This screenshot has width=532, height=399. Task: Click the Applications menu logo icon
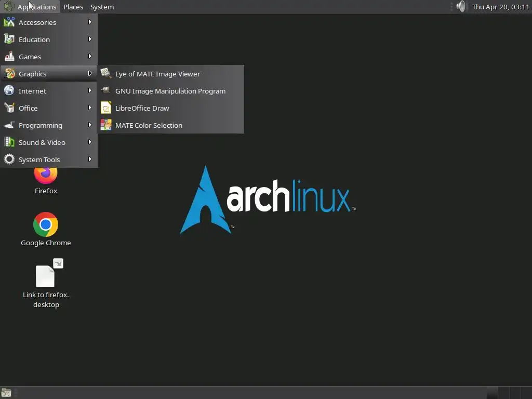pos(8,7)
